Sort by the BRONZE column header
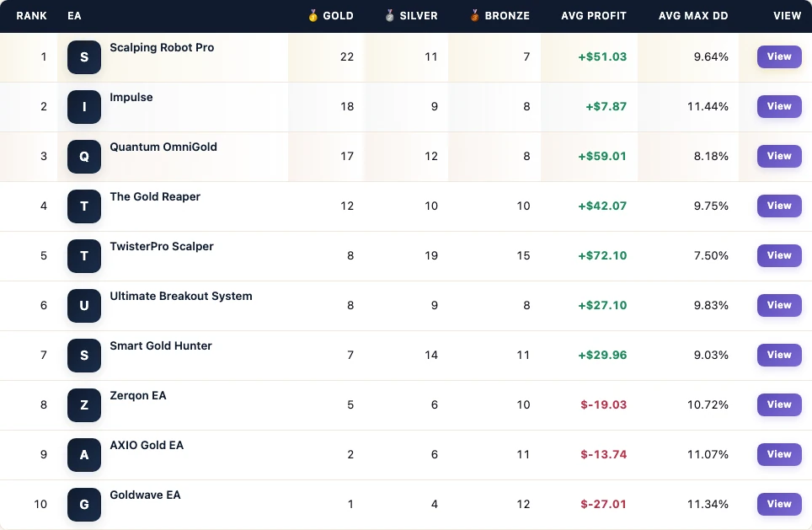The image size is (812, 530). coord(507,16)
